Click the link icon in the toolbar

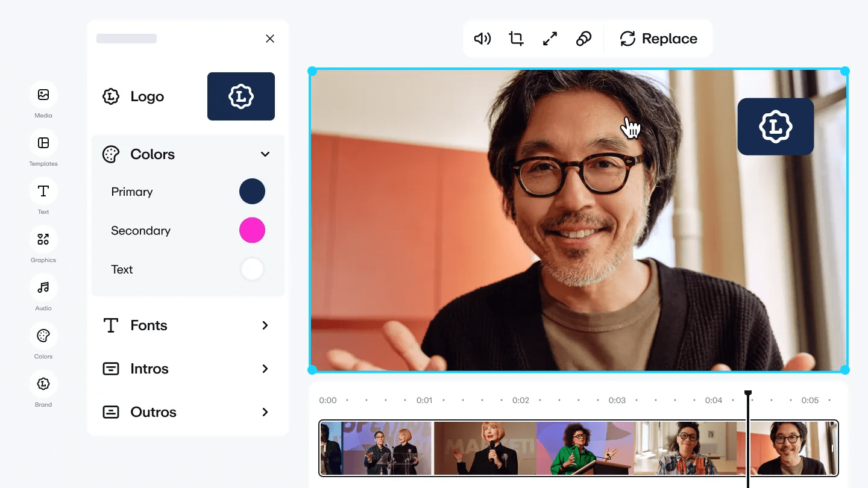(x=583, y=39)
